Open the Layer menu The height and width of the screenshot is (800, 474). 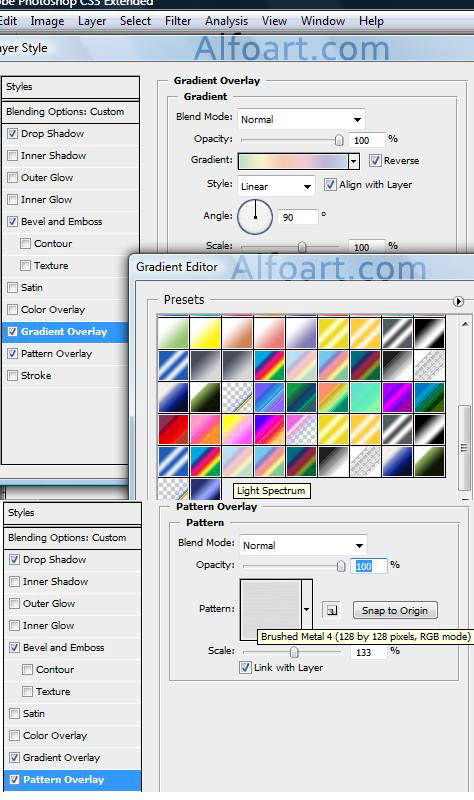(92, 21)
